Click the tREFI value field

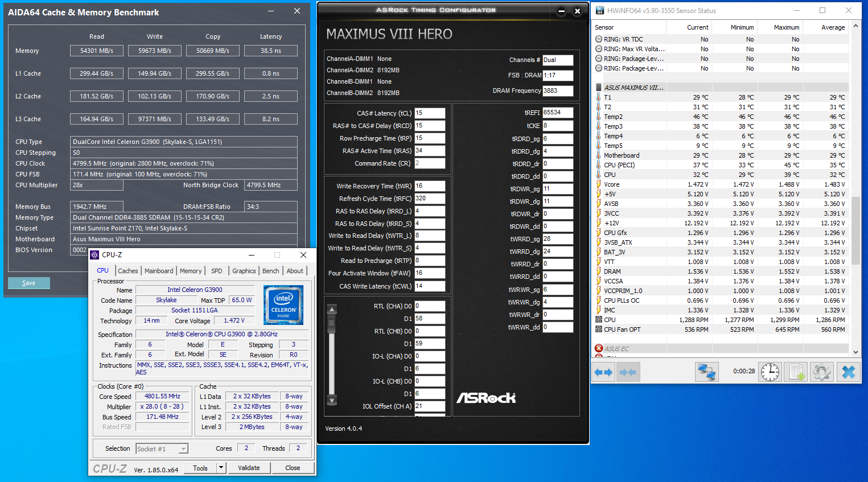click(x=558, y=113)
